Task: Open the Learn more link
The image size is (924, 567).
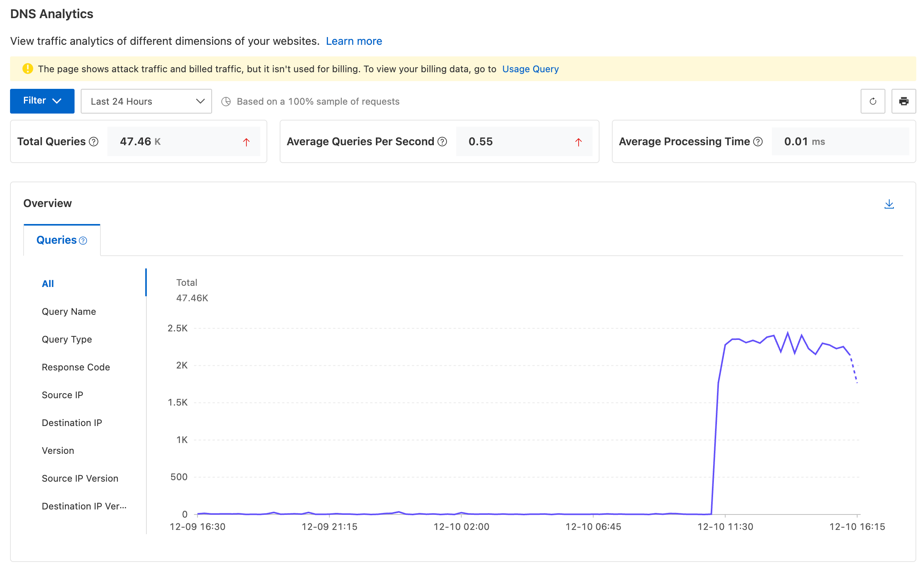Action: (x=354, y=41)
